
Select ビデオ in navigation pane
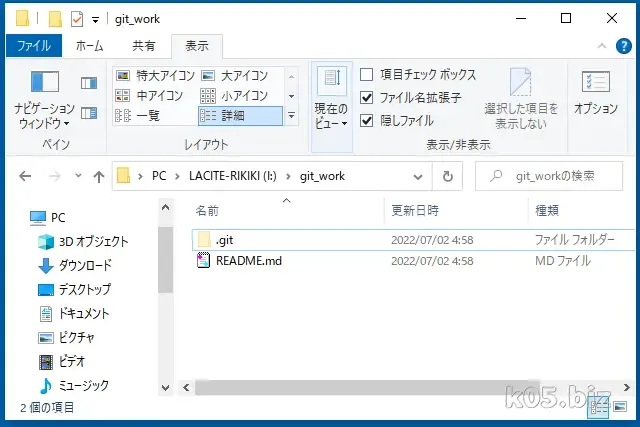(x=62, y=362)
